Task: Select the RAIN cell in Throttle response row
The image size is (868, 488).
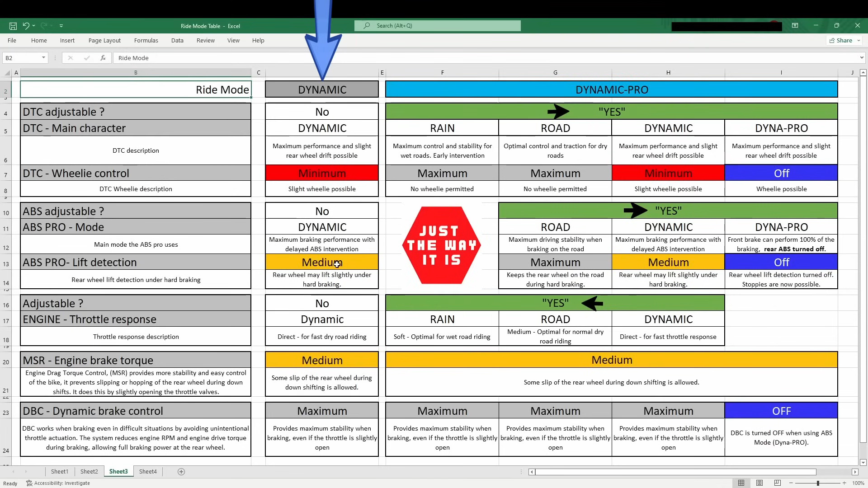Action: click(x=442, y=319)
